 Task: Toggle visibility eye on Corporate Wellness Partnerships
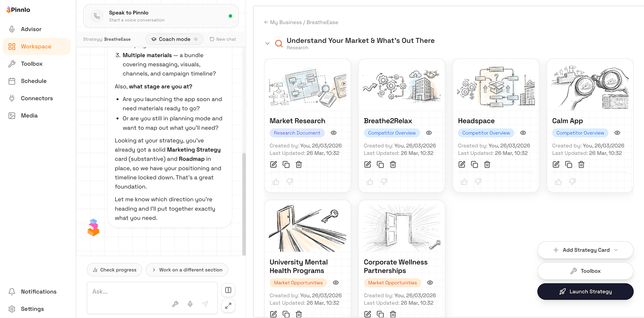click(x=430, y=283)
